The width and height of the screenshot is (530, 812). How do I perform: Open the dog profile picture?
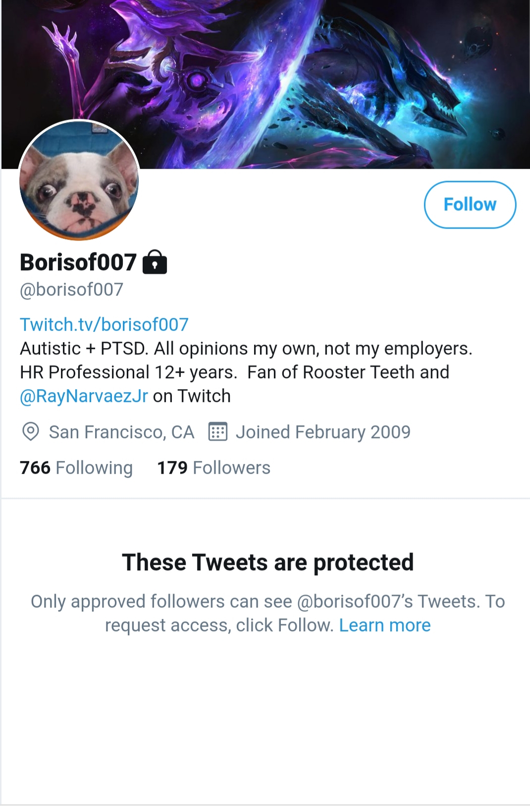coord(79,181)
